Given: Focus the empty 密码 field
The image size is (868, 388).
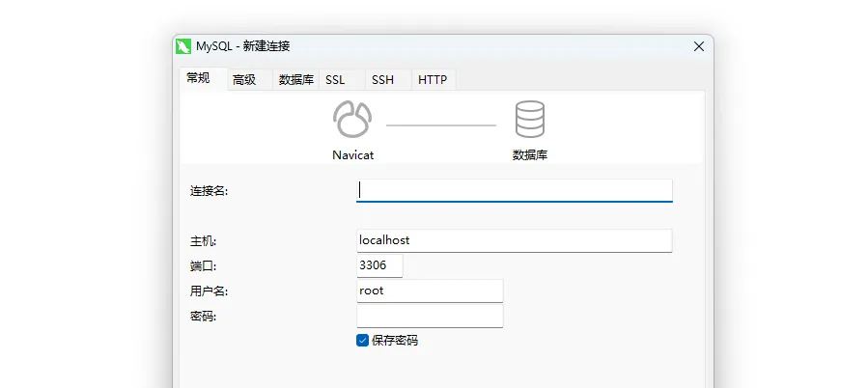Looking at the screenshot, I should pos(430,316).
